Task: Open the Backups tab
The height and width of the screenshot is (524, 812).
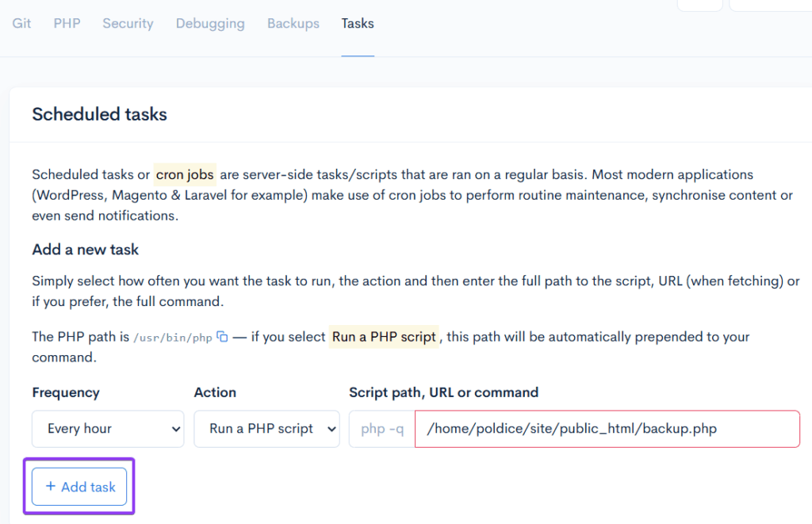Action: [x=293, y=23]
